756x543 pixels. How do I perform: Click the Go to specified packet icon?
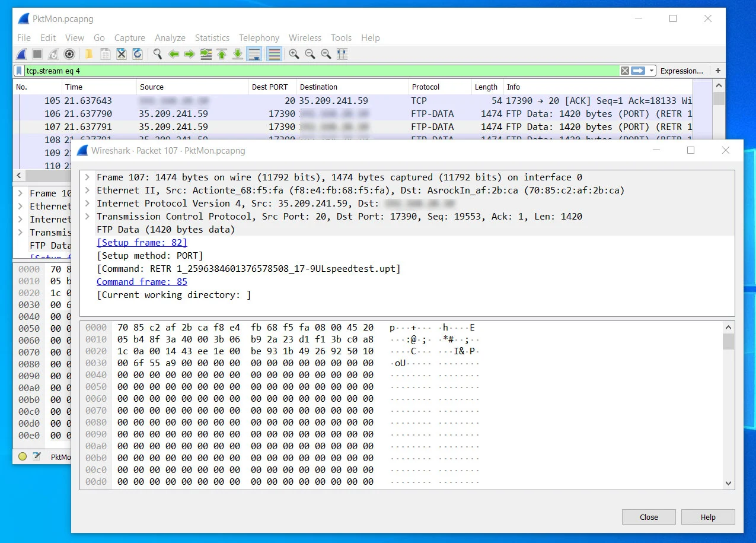(206, 54)
